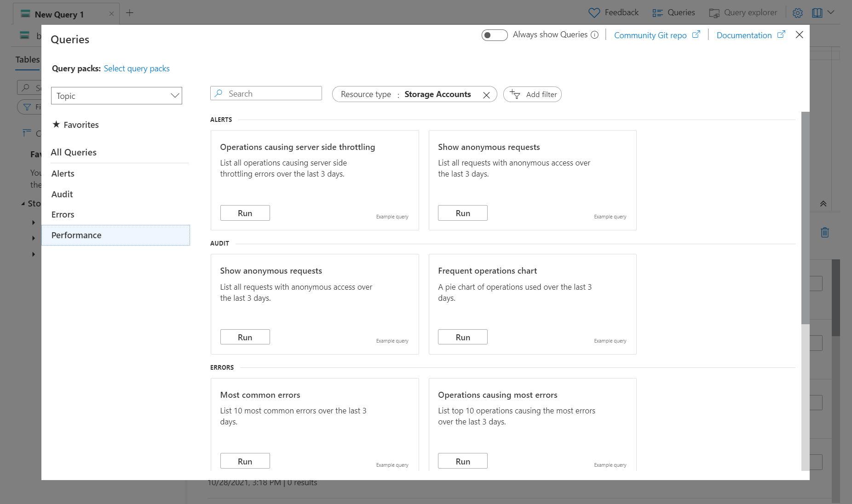The width and height of the screenshot is (852, 504).
Task: Toggle the Always show Queries switch
Action: (494, 35)
